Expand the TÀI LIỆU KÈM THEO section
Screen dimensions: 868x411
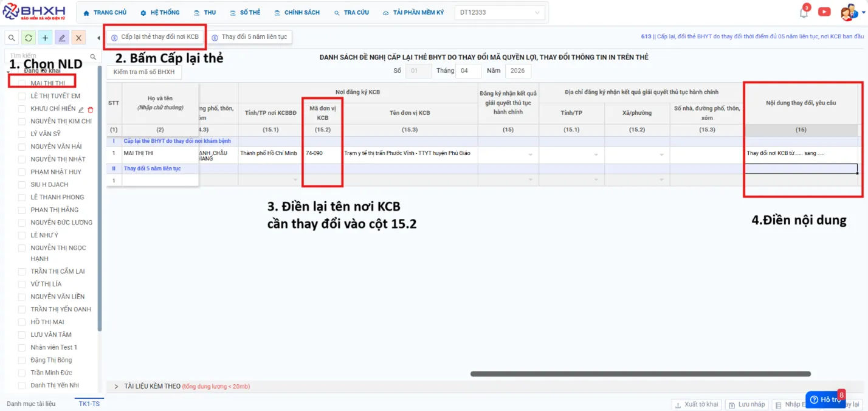click(116, 386)
